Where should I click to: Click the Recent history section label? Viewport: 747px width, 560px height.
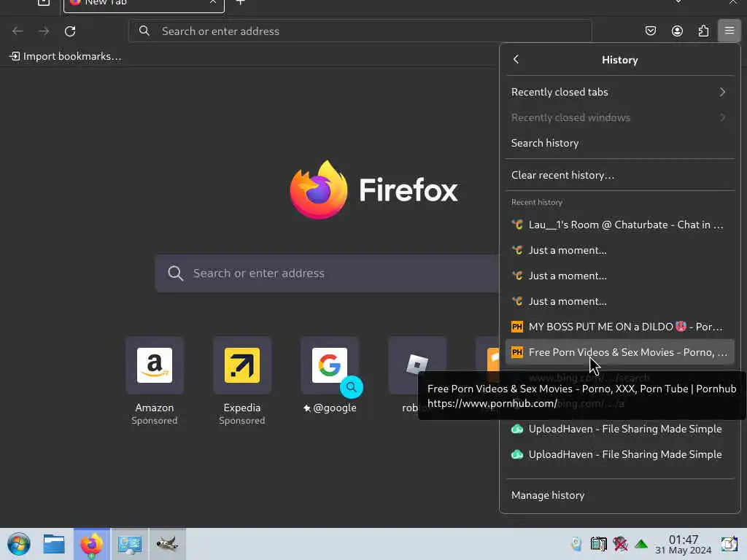pos(536,202)
